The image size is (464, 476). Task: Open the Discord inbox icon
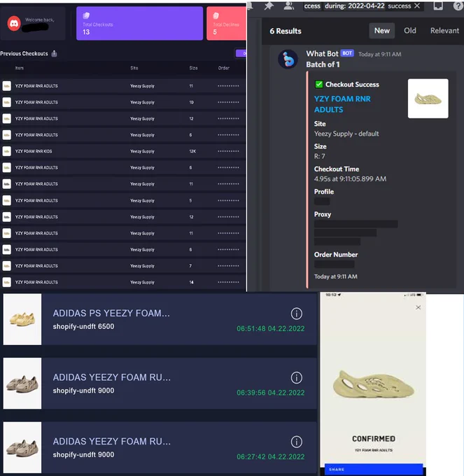(x=438, y=6)
